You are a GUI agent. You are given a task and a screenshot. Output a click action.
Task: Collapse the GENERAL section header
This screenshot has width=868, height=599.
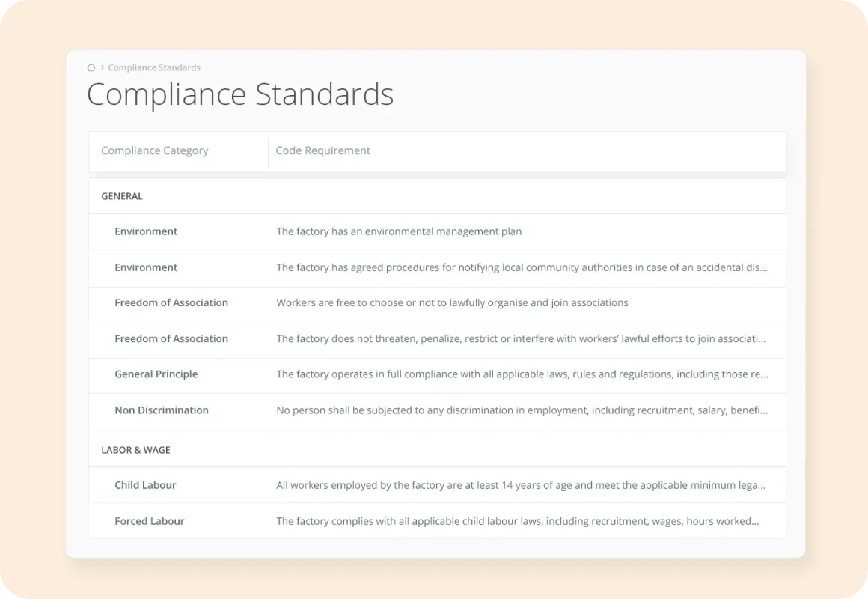point(122,195)
